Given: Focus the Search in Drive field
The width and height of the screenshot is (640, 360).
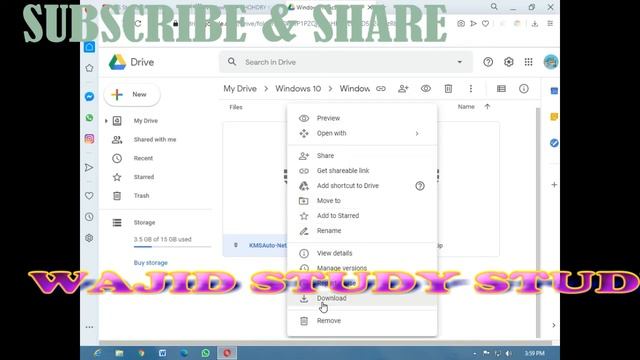Looking at the screenshot, I should click(346, 62).
